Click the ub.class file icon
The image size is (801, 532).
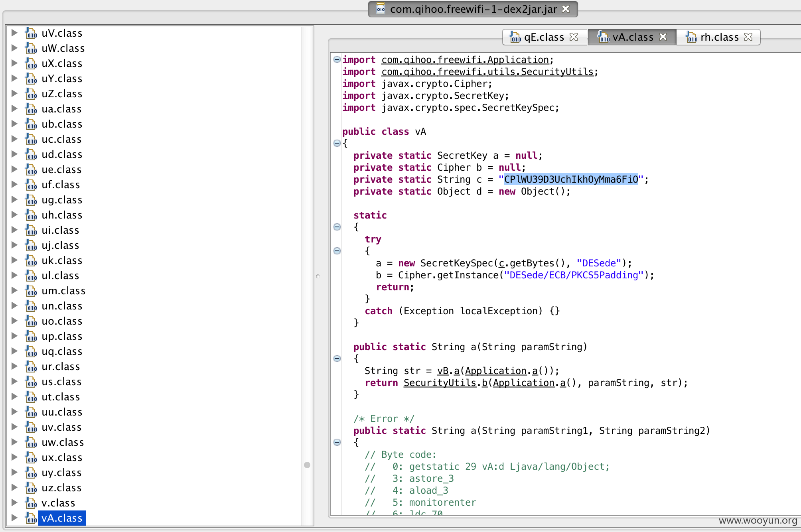click(x=31, y=124)
